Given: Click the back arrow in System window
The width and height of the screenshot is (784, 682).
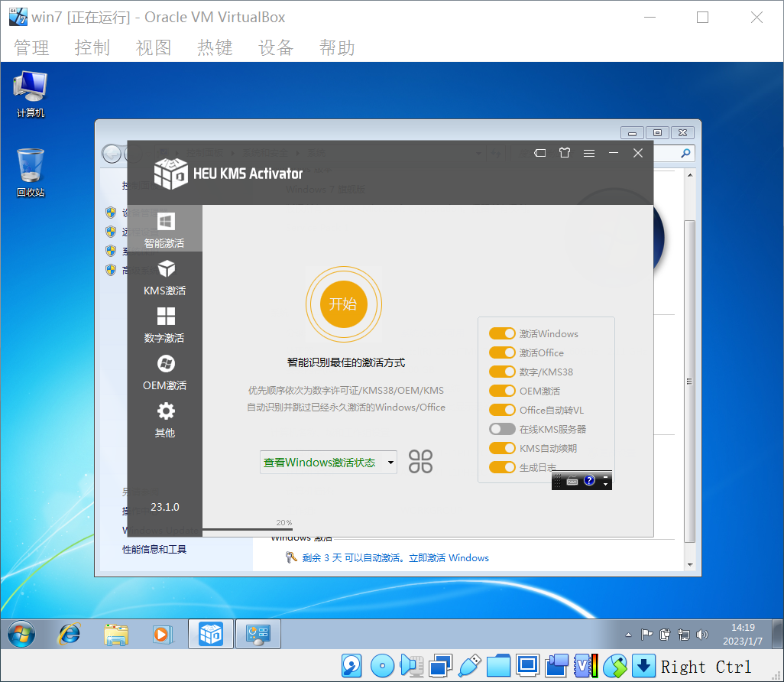Looking at the screenshot, I should [112, 154].
